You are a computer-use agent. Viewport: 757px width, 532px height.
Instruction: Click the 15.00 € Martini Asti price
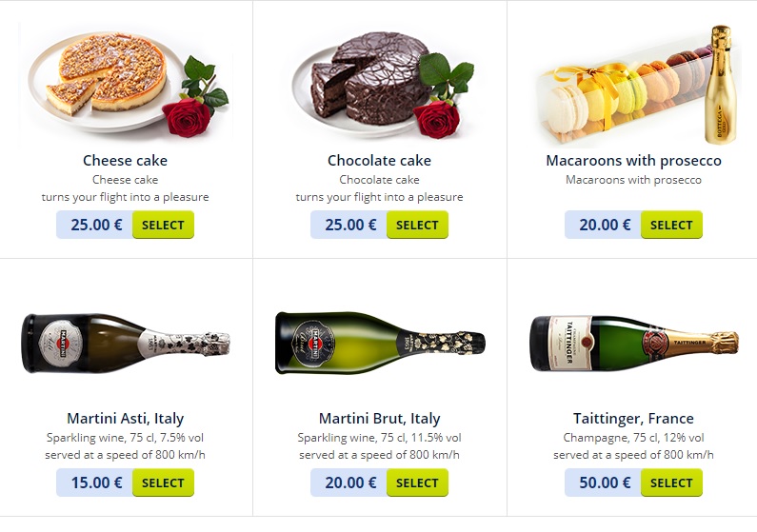(95, 483)
